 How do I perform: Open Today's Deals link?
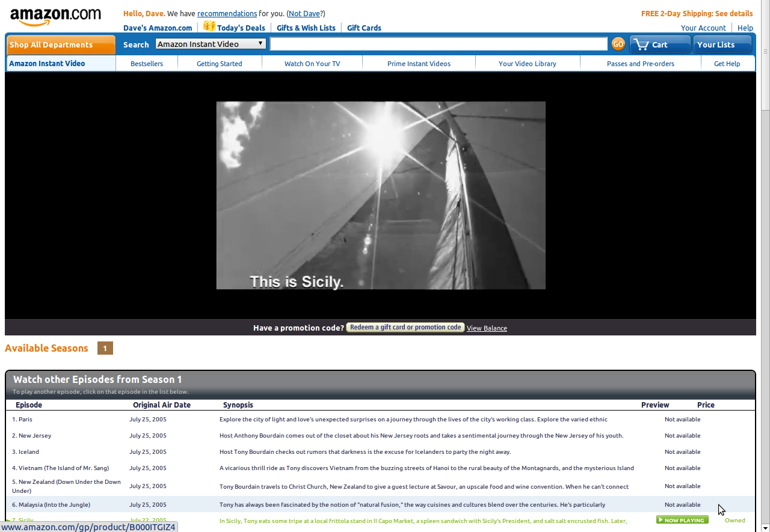(241, 28)
